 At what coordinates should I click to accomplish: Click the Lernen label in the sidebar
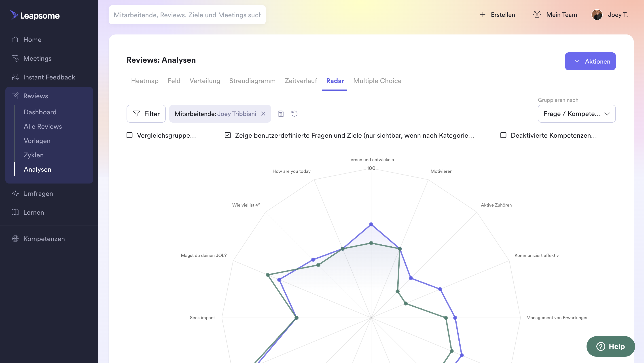coord(34,212)
